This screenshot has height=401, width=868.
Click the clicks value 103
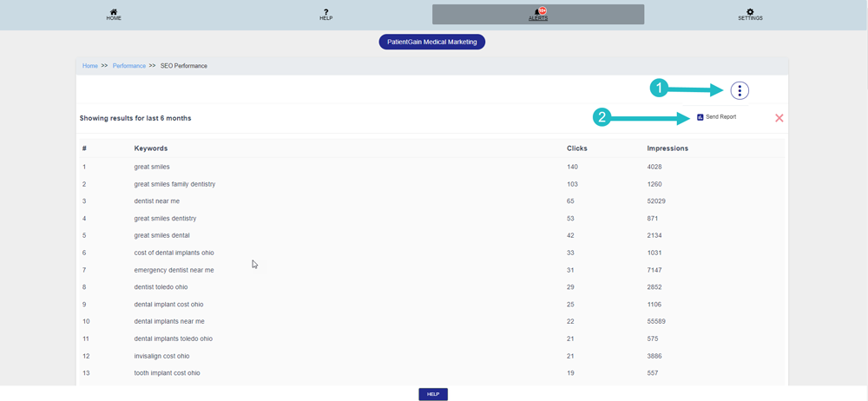(572, 184)
